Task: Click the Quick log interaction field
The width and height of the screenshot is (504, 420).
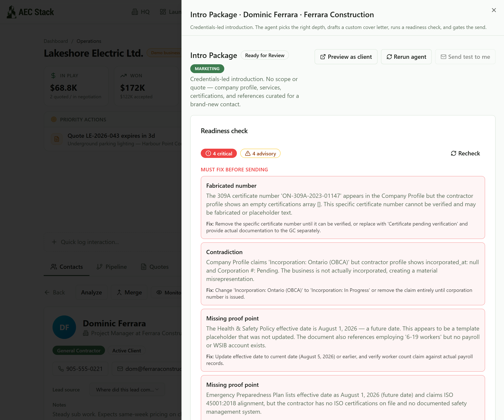Action: (113, 242)
